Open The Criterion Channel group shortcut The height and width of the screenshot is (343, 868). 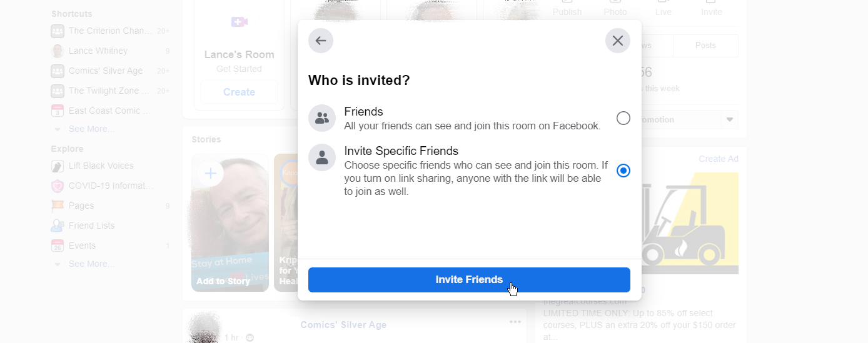[110, 31]
